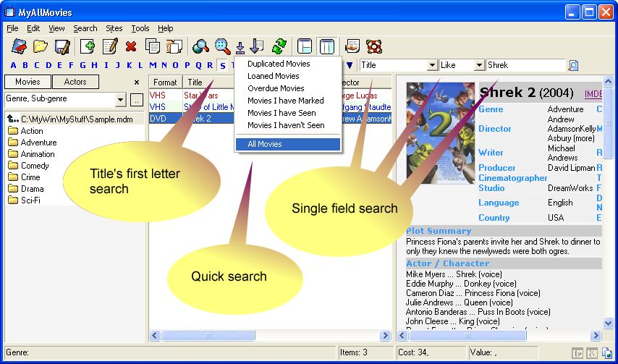Filter titles by letter G
This screenshot has width=618, height=364.
[82, 65]
